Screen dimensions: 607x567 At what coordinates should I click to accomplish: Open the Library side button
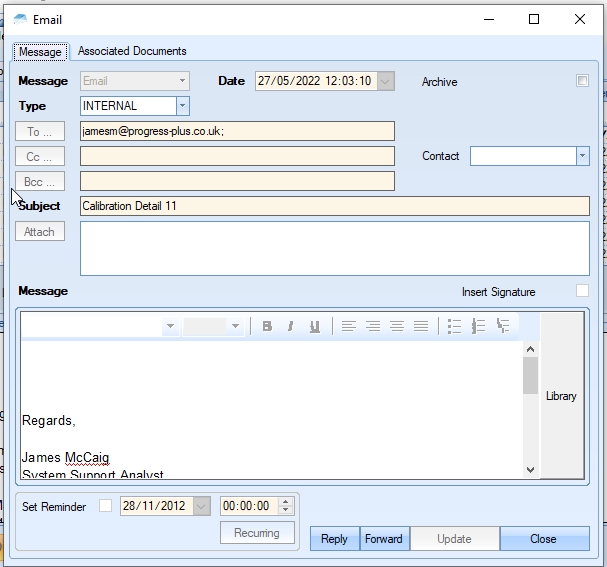click(x=561, y=396)
